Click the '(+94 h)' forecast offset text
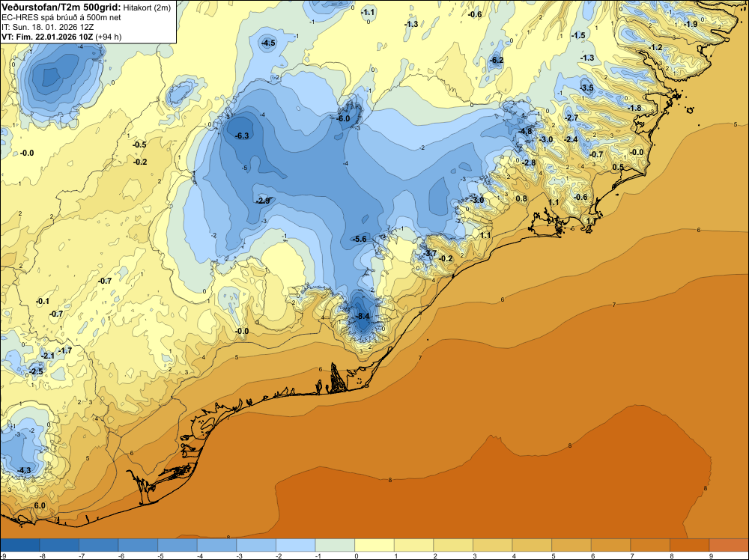Viewport: 749px width, 560px height. [x=109, y=37]
